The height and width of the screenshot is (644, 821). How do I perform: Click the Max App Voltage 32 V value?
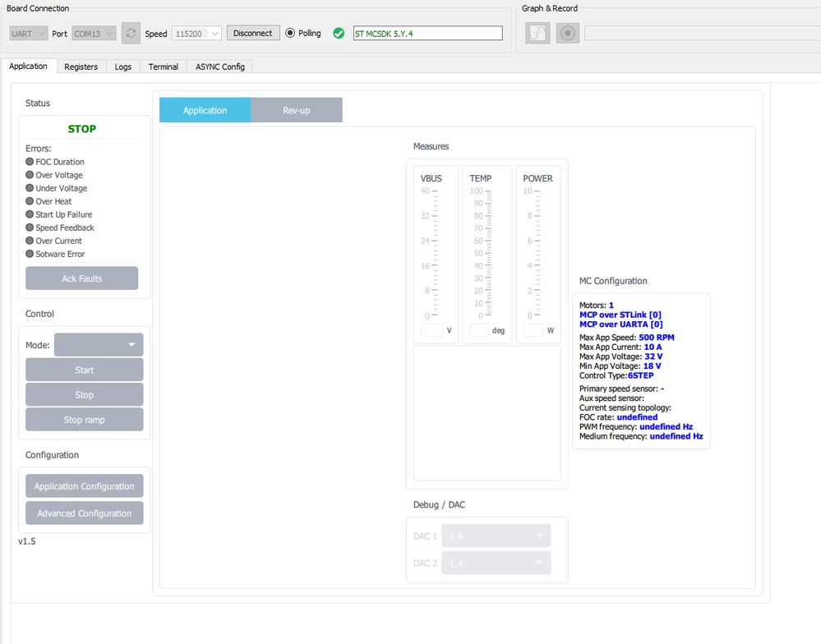pos(653,356)
